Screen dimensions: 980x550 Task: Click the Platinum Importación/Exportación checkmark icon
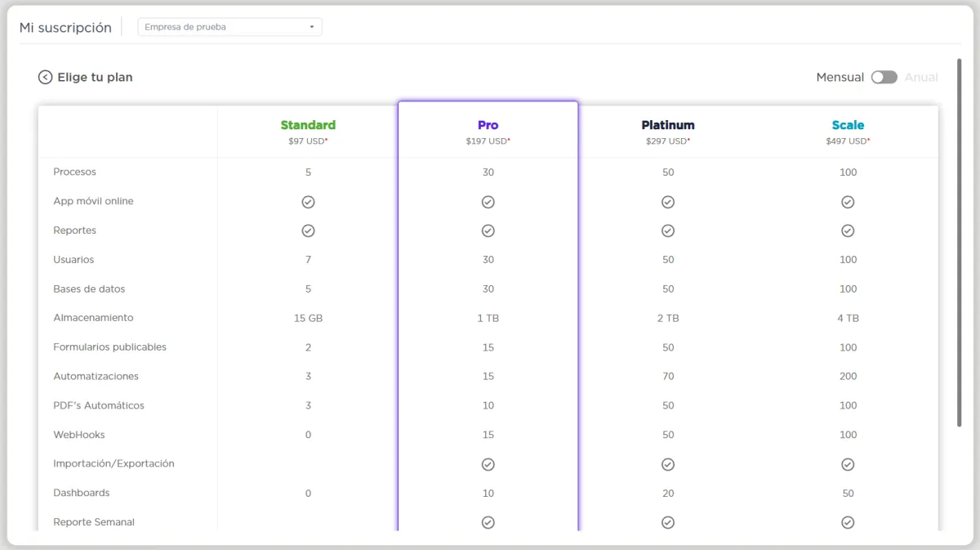(x=668, y=464)
